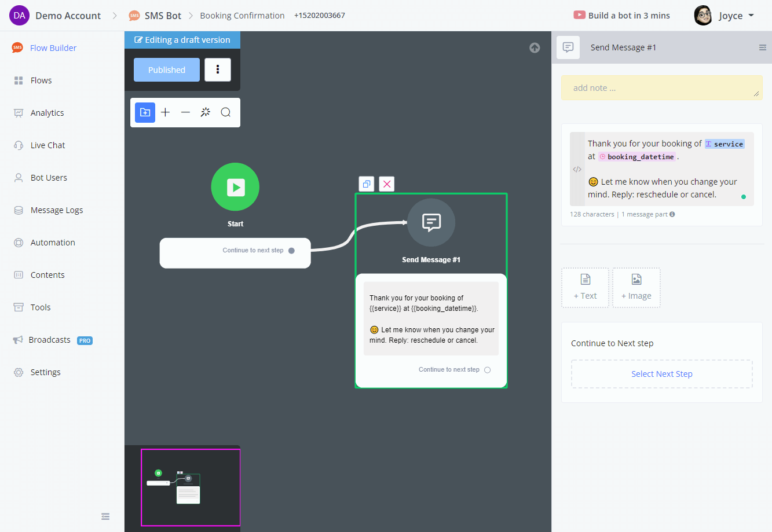Click the message part info icon
This screenshot has width=772, height=532.
coord(672,214)
